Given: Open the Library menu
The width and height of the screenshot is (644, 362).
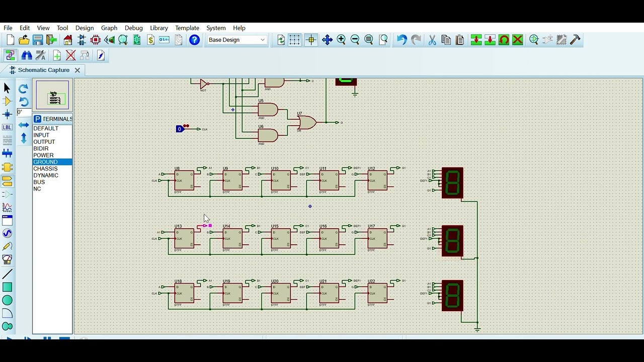Looking at the screenshot, I should pyautogui.click(x=159, y=28).
